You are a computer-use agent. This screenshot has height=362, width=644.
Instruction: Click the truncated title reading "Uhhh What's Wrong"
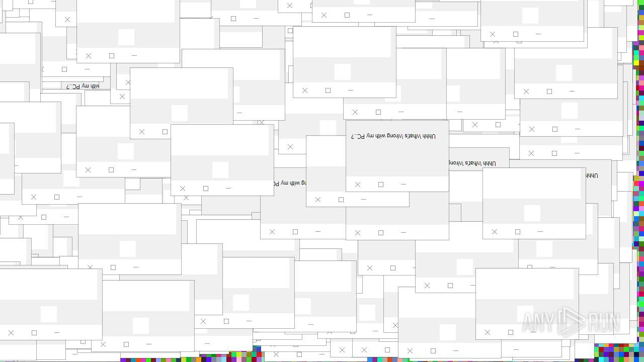tap(472, 163)
